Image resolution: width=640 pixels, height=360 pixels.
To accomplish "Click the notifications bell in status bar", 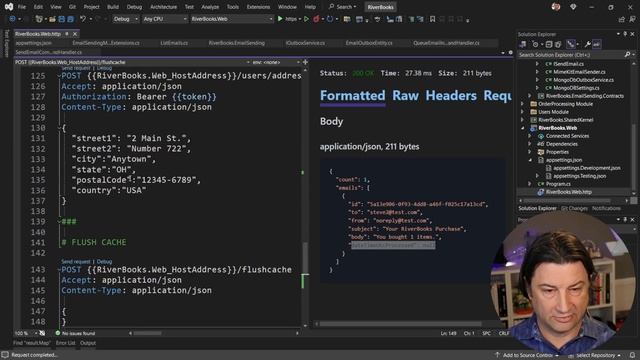I will (x=632, y=355).
